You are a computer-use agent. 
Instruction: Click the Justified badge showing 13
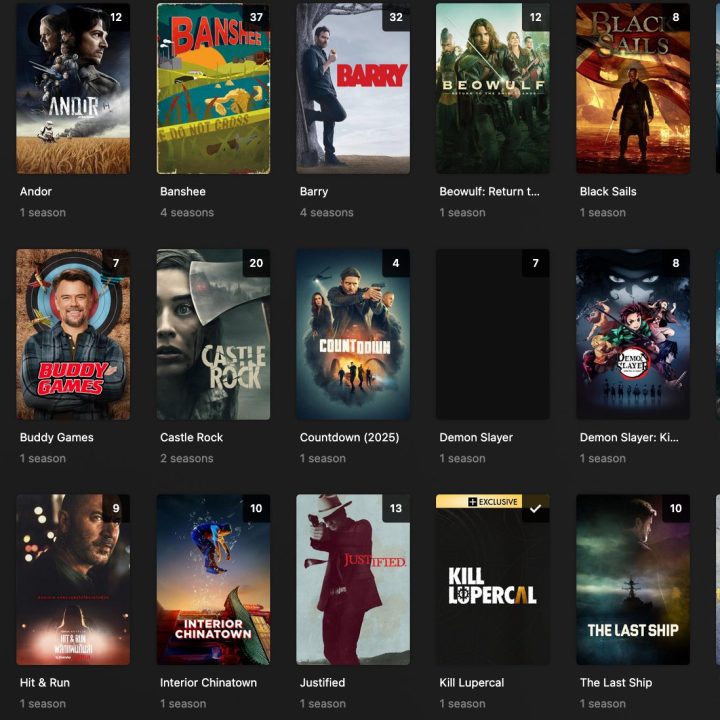(x=396, y=508)
